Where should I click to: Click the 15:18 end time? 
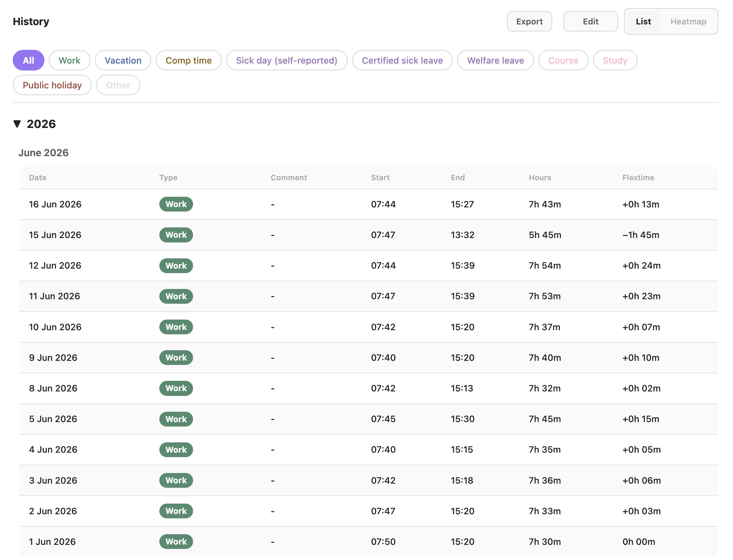tap(462, 481)
